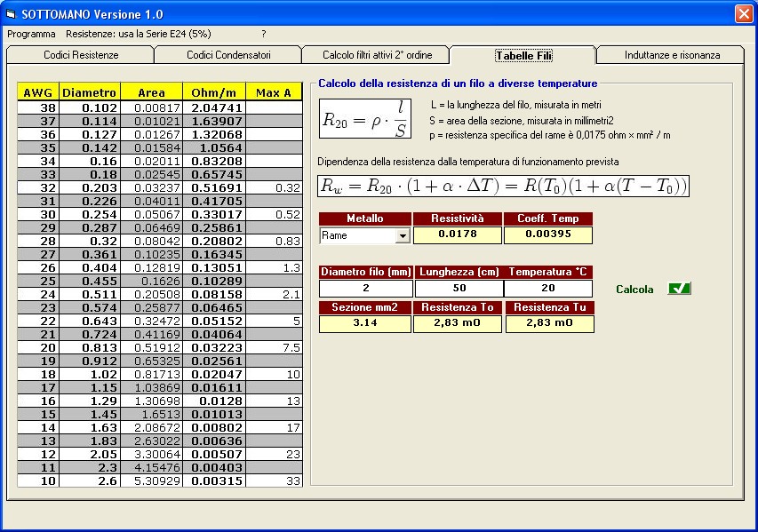Click the Resistività value field
Image resolution: width=758 pixels, height=532 pixels.
tap(457, 235)
